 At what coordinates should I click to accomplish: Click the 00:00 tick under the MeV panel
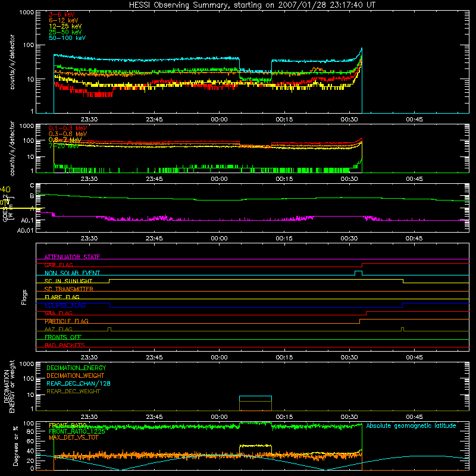[x=219, y=179]
